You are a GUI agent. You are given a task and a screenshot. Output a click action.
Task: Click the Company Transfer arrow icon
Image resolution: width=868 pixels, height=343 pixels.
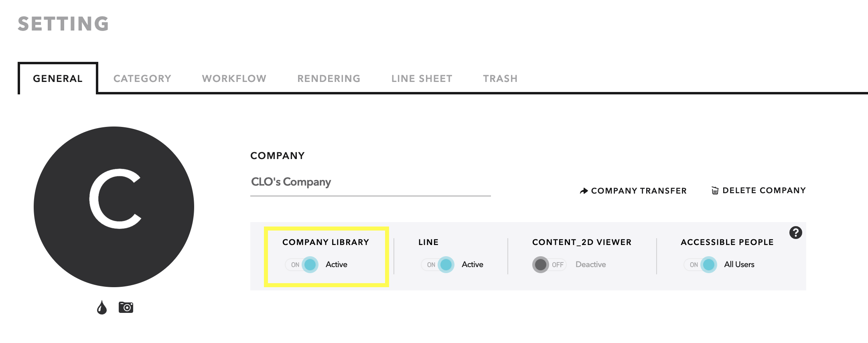click(584, 191)
